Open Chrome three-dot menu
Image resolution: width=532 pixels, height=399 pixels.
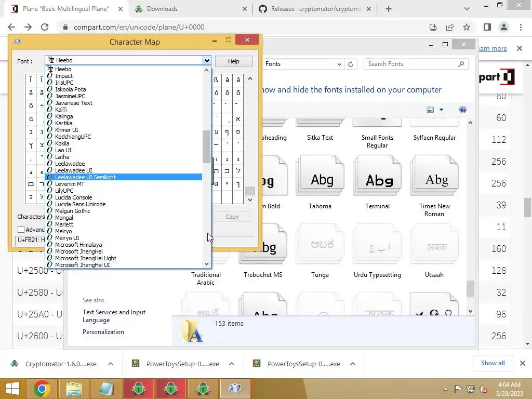521,27
